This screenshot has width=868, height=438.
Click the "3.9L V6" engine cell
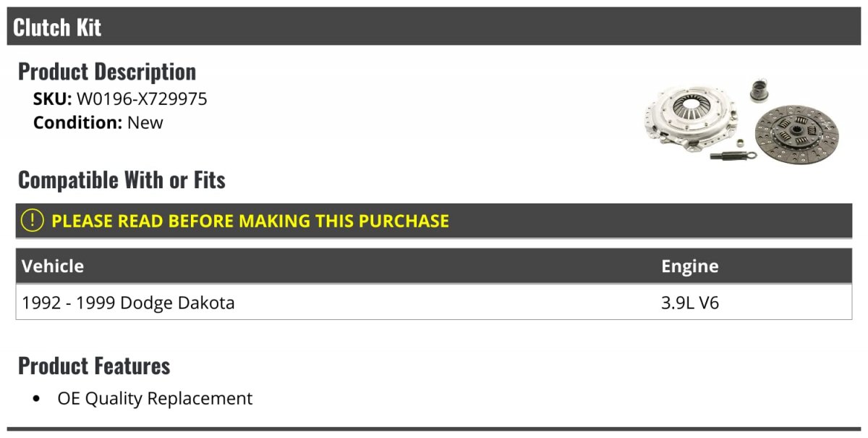[690, 303]
